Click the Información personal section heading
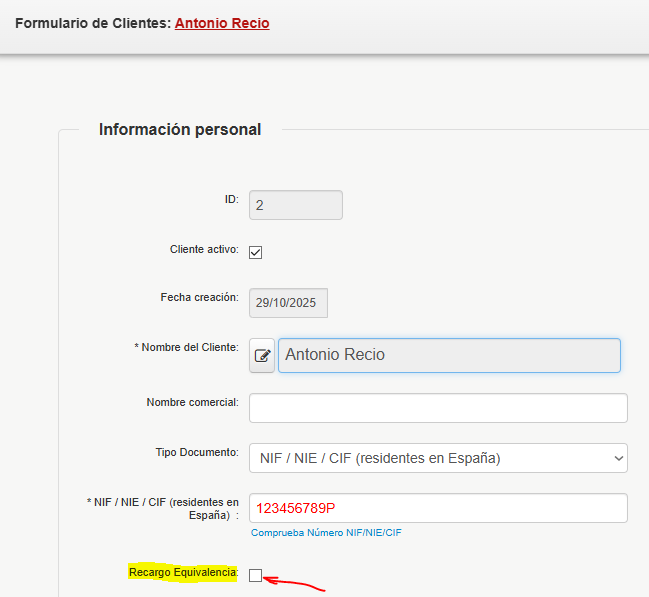Screen dimensions: 649x597 coord(180,130)
